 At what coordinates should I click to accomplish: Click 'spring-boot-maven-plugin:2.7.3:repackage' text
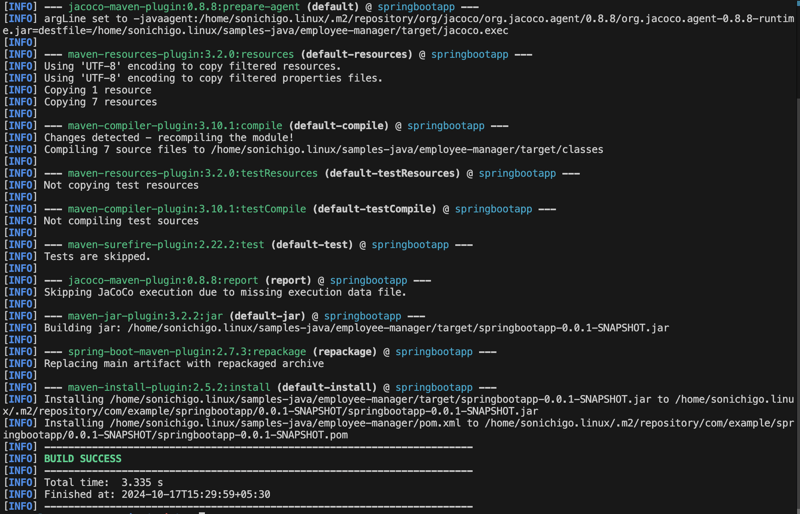coord(187,352)
